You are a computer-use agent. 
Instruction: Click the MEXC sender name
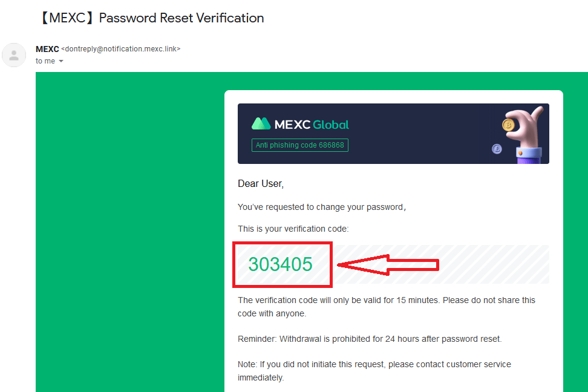pos(47,49)
